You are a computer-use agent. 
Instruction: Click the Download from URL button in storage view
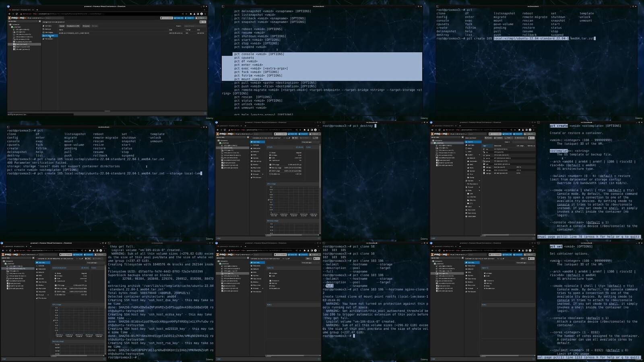pos(73,26)
